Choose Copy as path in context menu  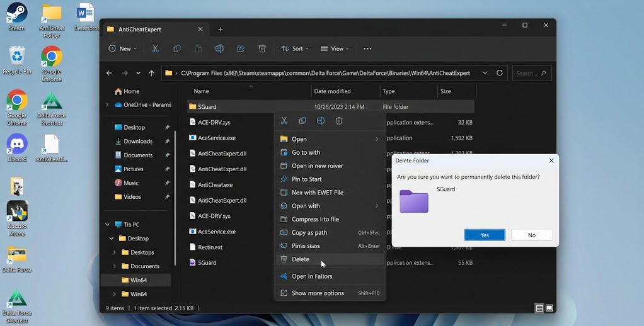coord(330,232)
